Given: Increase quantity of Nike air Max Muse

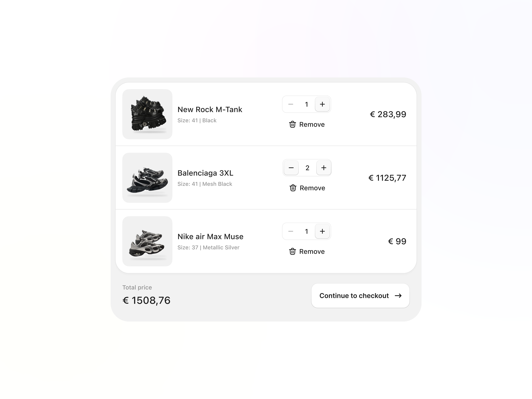Looking at the screenshot, I should tap(322, 231).
